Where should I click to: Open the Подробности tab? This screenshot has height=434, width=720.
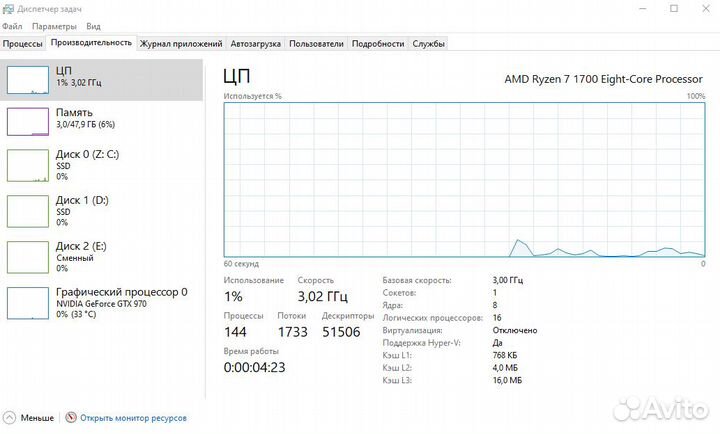(378, 44)
